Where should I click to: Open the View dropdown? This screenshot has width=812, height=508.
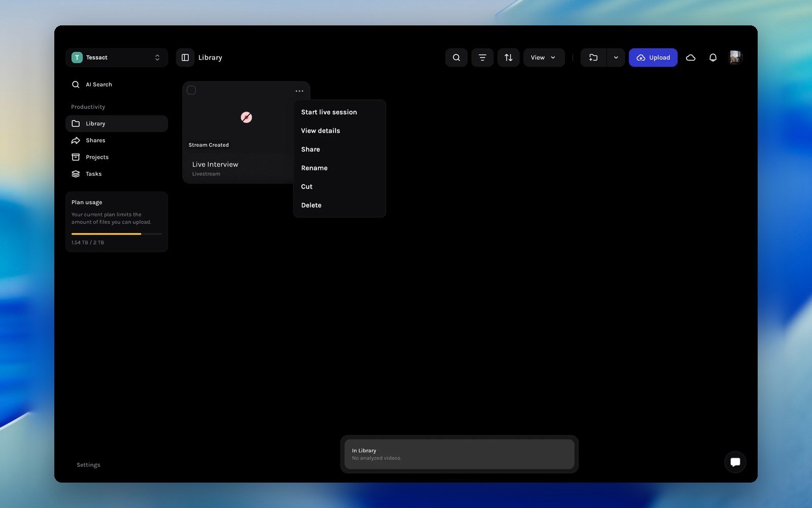coord(544,57)
